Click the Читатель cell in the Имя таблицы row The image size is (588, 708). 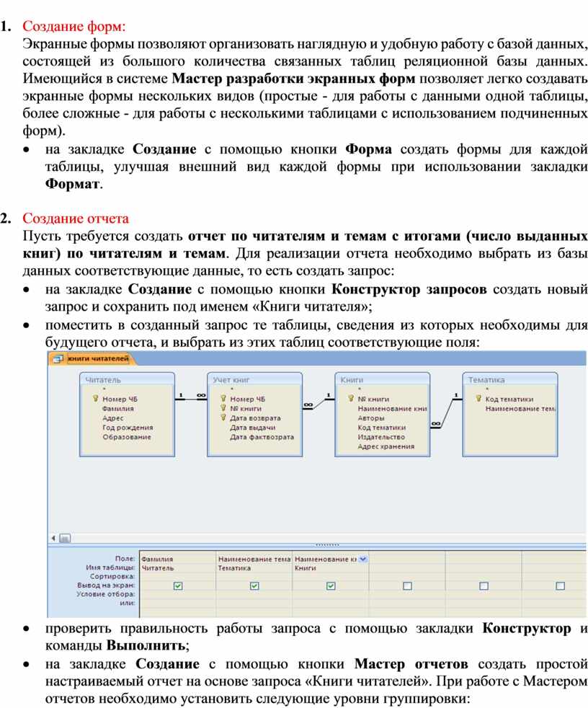click(178, 568)
